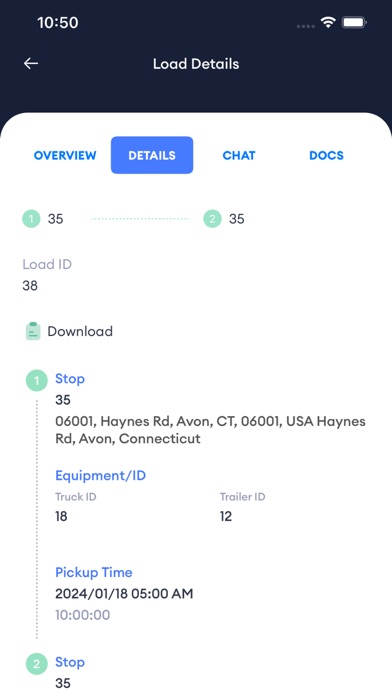392x696 pixels.
Task: Select the DETAILS tab
Action: pyautogui.click(x=152, y=155)
